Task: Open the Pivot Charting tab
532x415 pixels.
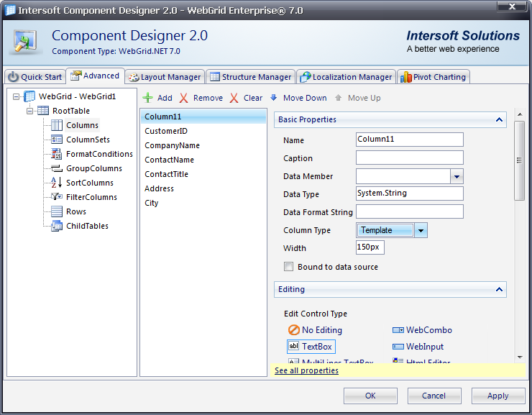Action: [434, 77]
